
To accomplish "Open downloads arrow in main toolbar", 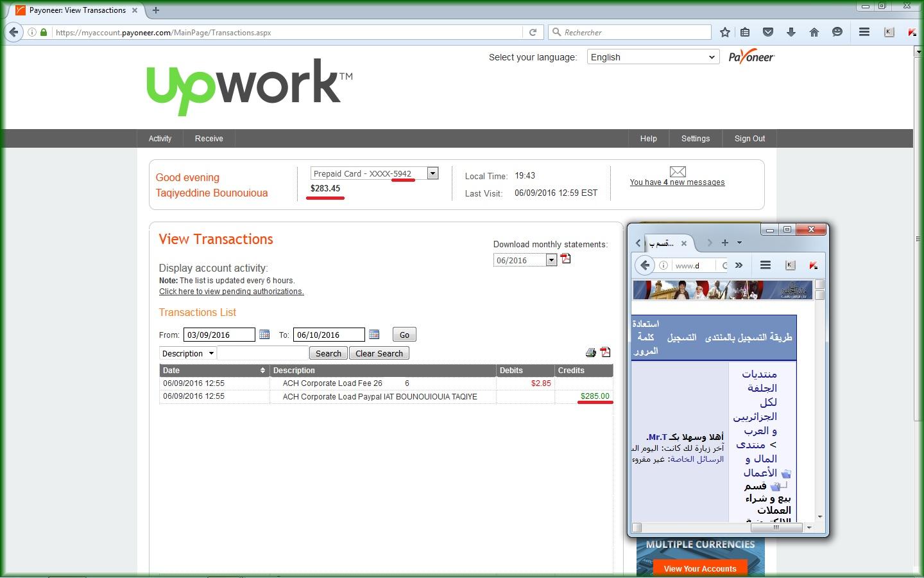I will pos(791,32).
